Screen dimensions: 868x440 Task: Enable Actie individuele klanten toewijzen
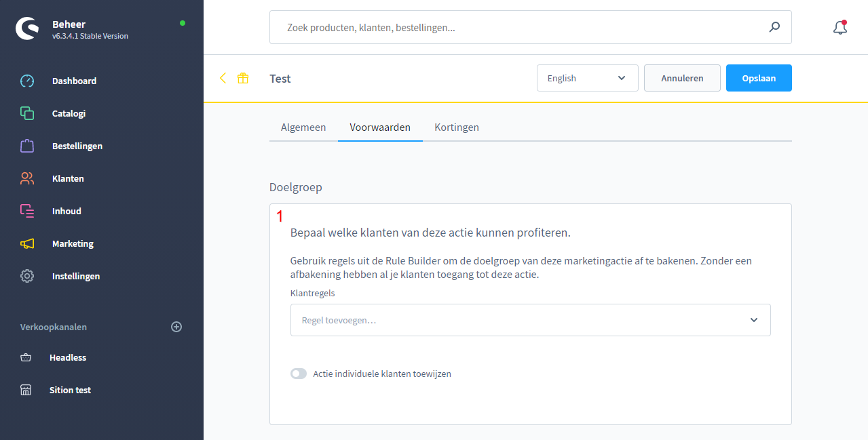[x=298, y=374]
